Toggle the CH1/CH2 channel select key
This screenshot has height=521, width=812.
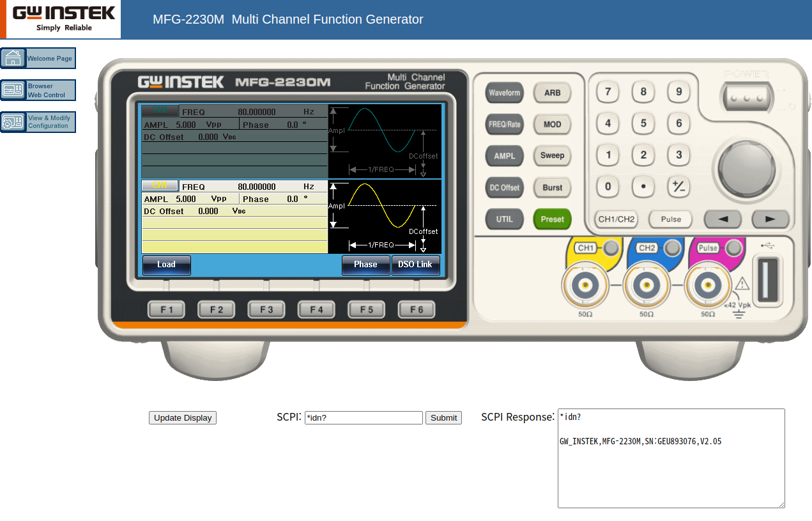tap(617, 219)
